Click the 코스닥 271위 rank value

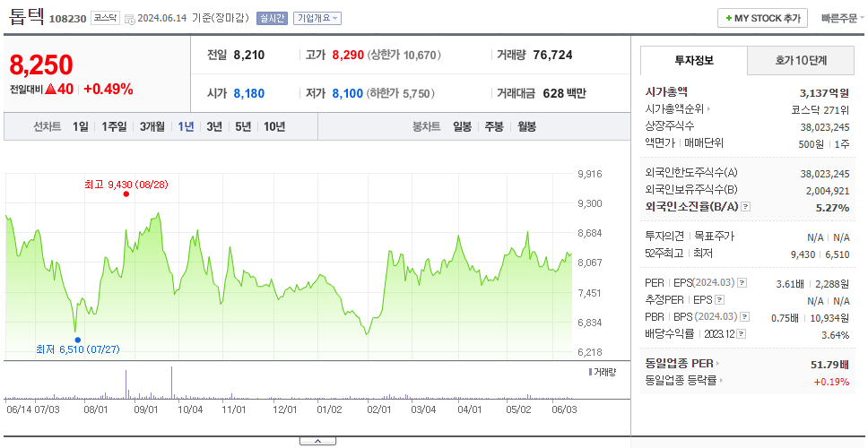(x=820, y=109)
